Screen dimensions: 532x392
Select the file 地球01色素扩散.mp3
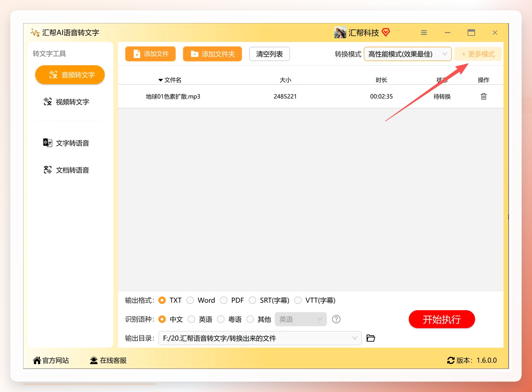coord(173,96)
